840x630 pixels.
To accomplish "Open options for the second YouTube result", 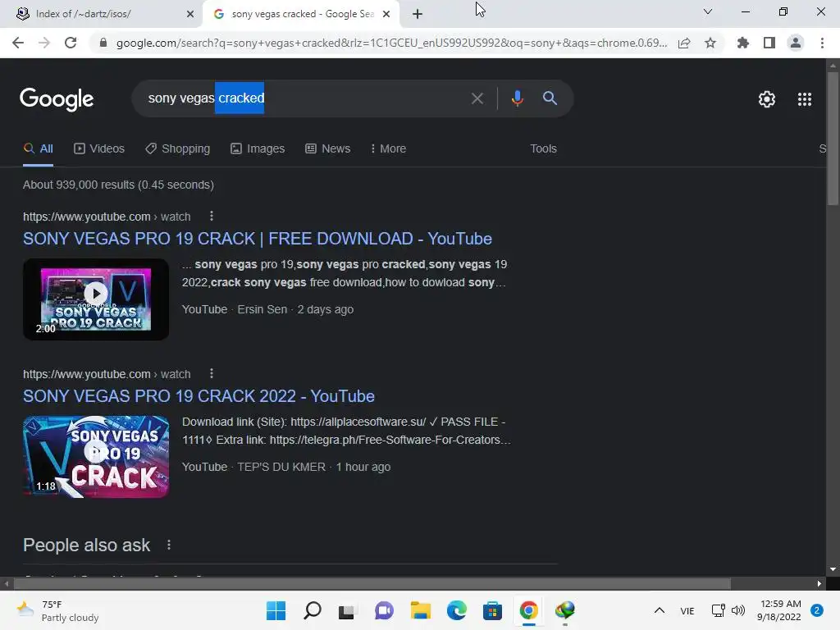I will click(x=212, y=373).
